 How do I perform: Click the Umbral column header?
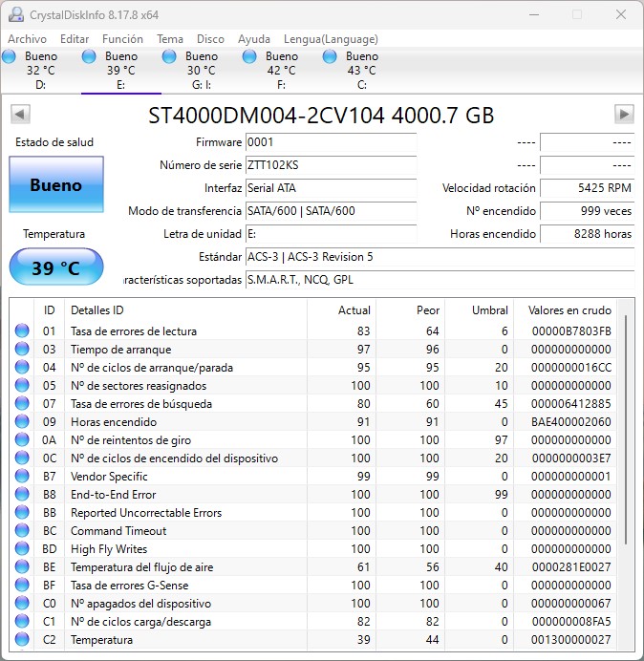click(x=479, y=310)
